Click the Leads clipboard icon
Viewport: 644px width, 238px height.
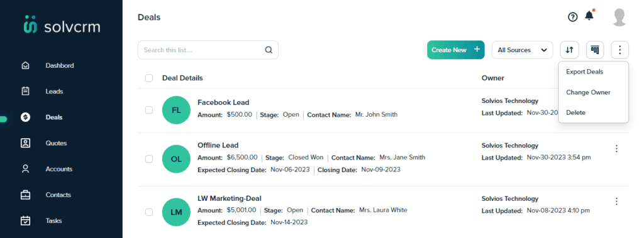click(25, 91)
